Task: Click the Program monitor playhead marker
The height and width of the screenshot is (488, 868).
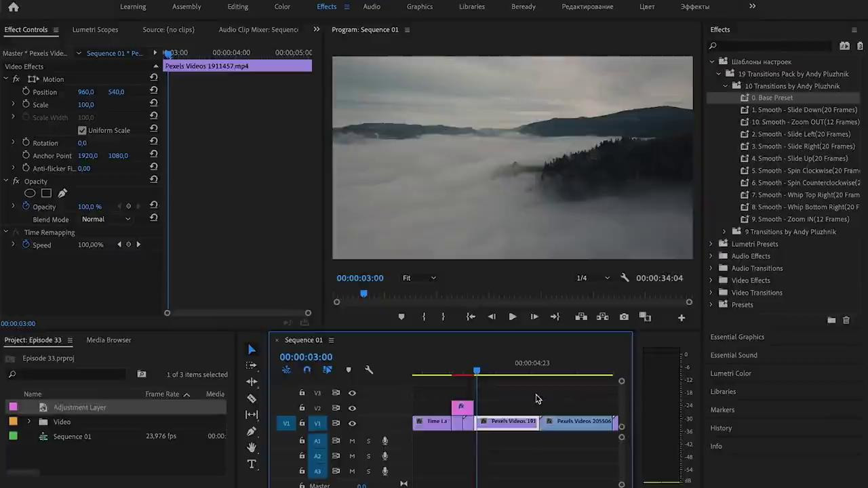Action: click(x=363, y=293)
